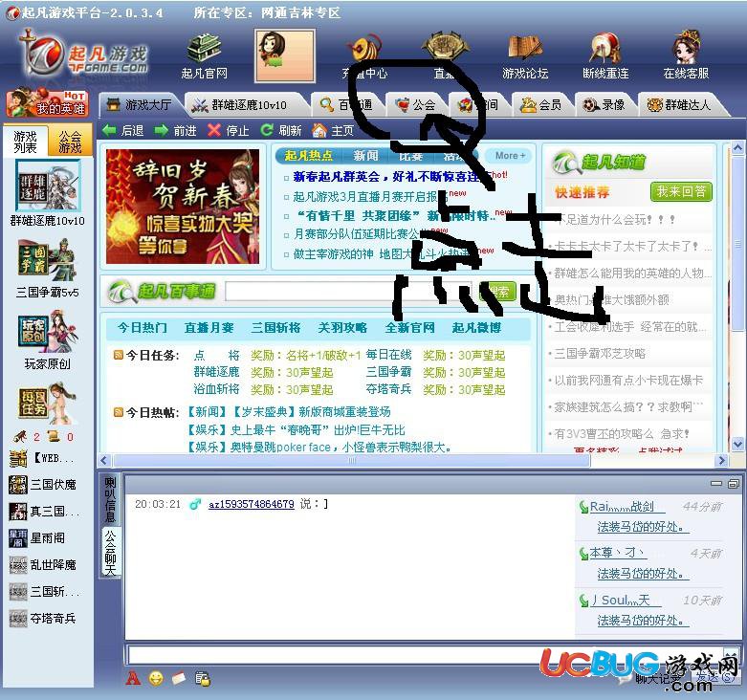Open the 新春起凡群英会 news headline
The image size is (747, 700).
[386, 177]
